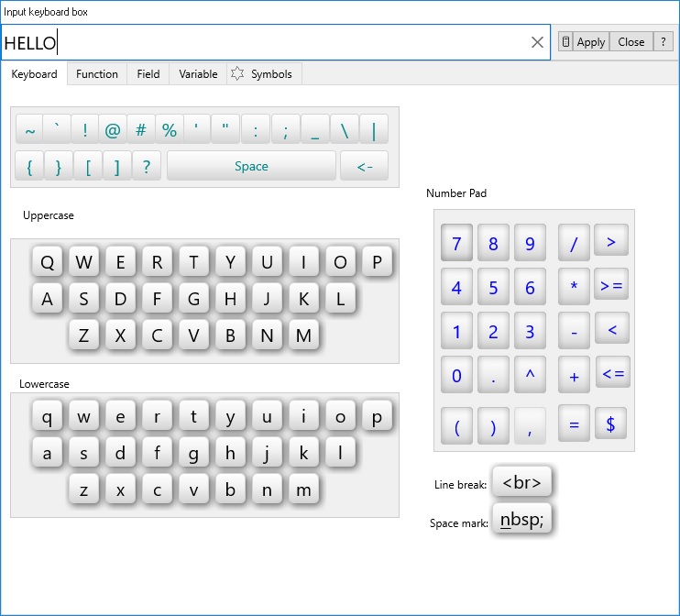The image size is (680, 616).
Task: Open the help question mark button
Action: [664, 41]
